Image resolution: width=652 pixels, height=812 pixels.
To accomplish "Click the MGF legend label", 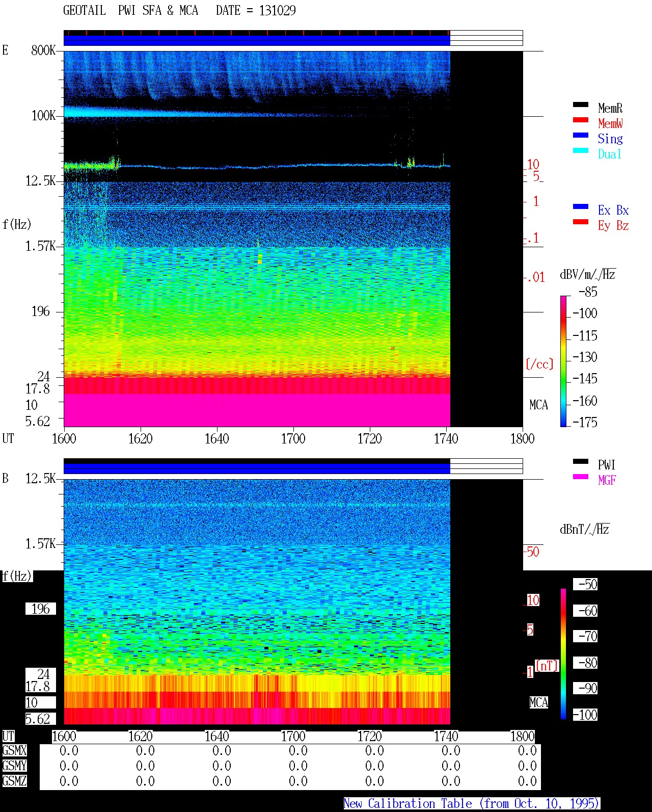I will coord(607,480).
